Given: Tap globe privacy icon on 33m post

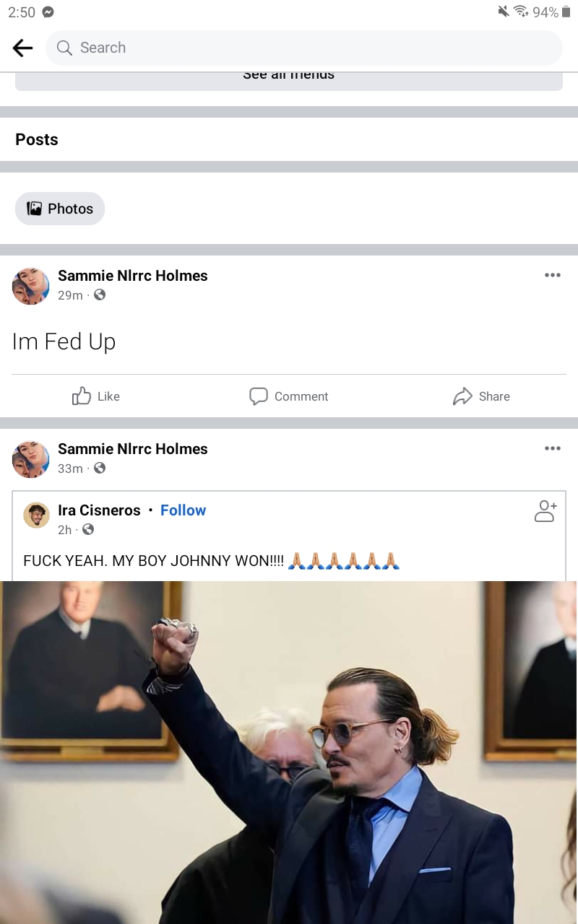Looking at the screenshot, I should 100,468.
